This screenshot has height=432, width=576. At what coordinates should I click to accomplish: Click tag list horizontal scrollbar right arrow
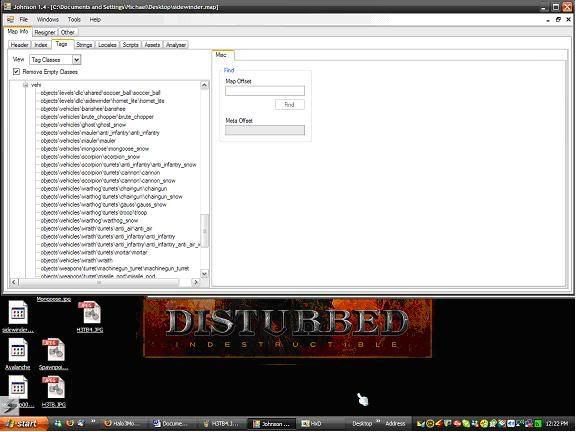click(x=195, y=282)
